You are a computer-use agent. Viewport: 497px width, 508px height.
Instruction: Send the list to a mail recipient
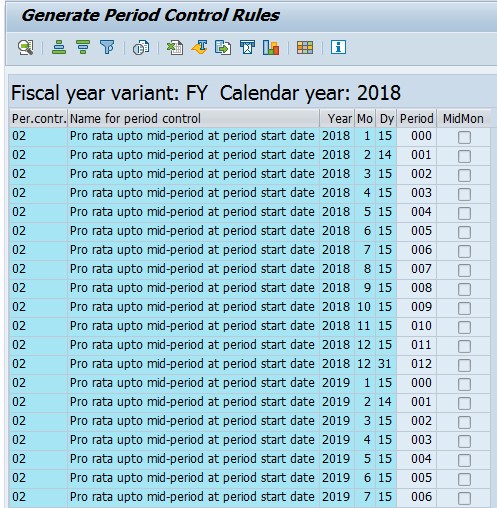coord(247,47)
